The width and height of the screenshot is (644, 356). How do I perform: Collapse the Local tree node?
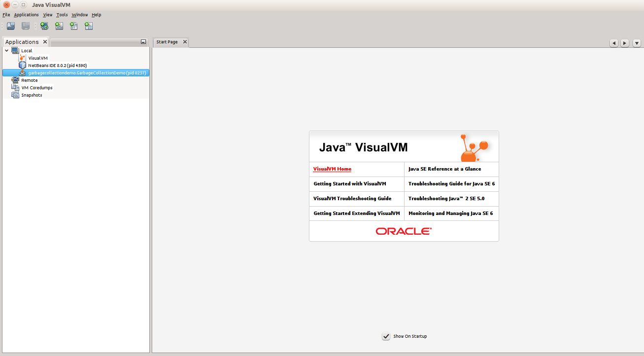[6, 50]
